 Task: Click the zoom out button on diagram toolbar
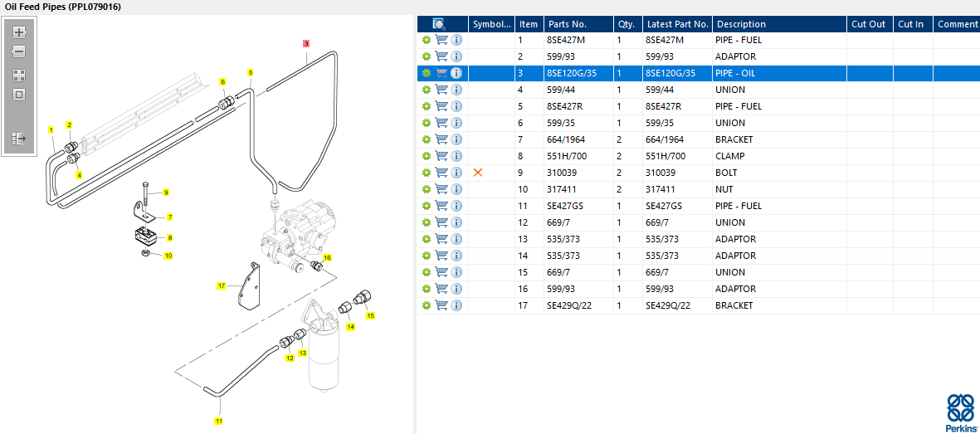click(19, 51)
